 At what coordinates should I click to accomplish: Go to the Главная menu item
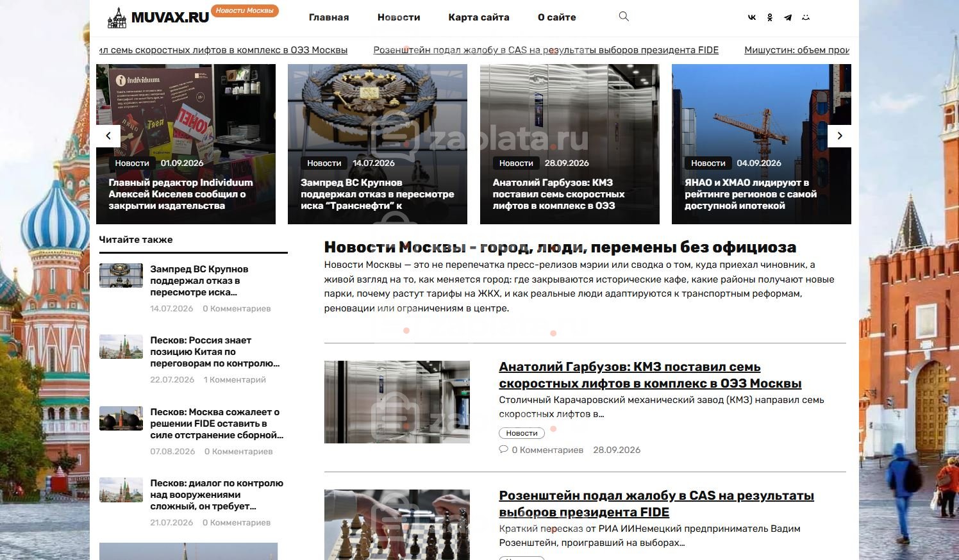tap(329, 17)
